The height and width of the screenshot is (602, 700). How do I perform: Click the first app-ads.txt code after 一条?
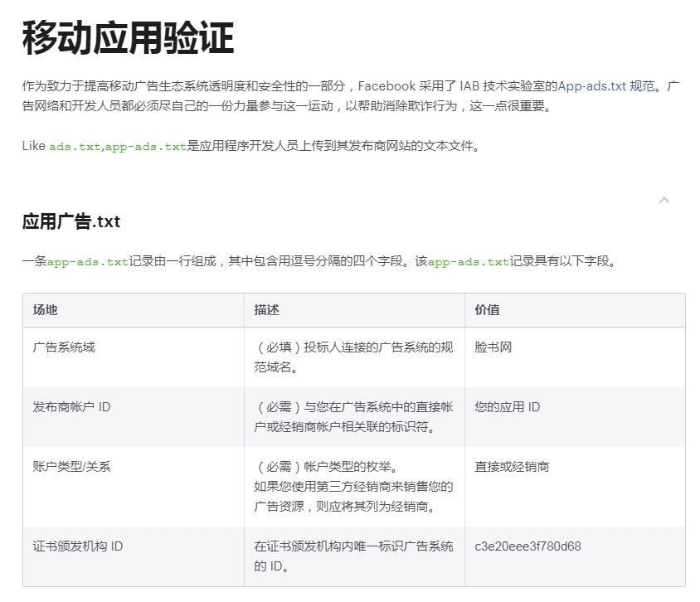[88, 261]
